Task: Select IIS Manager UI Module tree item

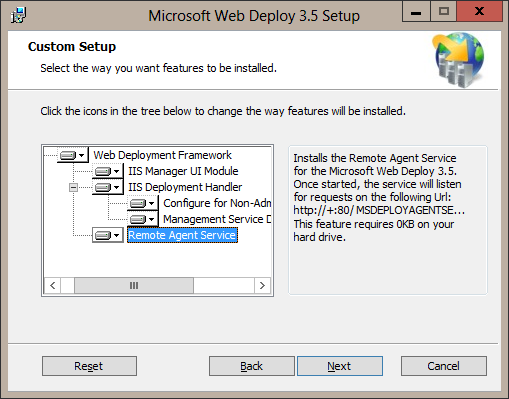Action: [183, 171]
